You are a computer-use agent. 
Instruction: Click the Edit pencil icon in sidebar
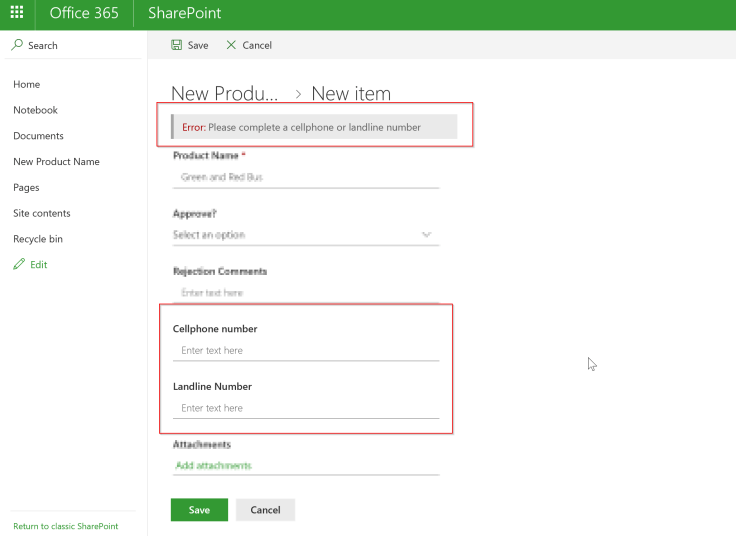(18, 265)
